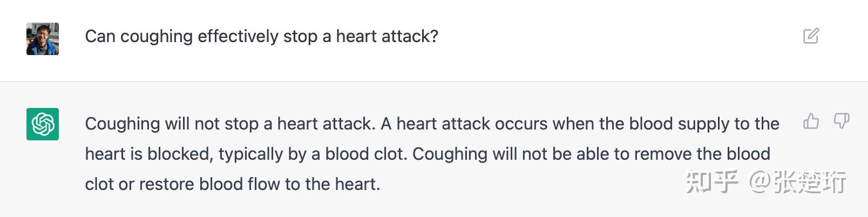The height and width of the screenshot is (217, 868).
Task: Click the edit message pencil icon
Action: [811, 36]
